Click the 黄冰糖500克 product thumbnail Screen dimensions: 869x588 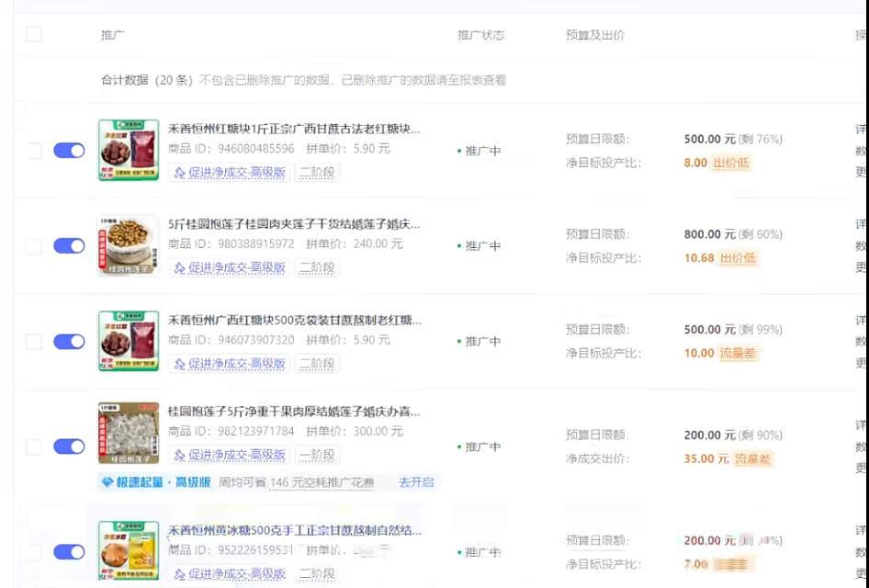click(129, 550)
